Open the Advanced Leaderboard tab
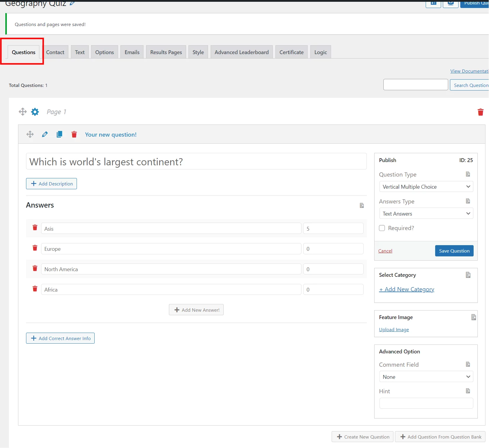Image resolution: width=489 pixels, height=448 pixels. point(241,52)
